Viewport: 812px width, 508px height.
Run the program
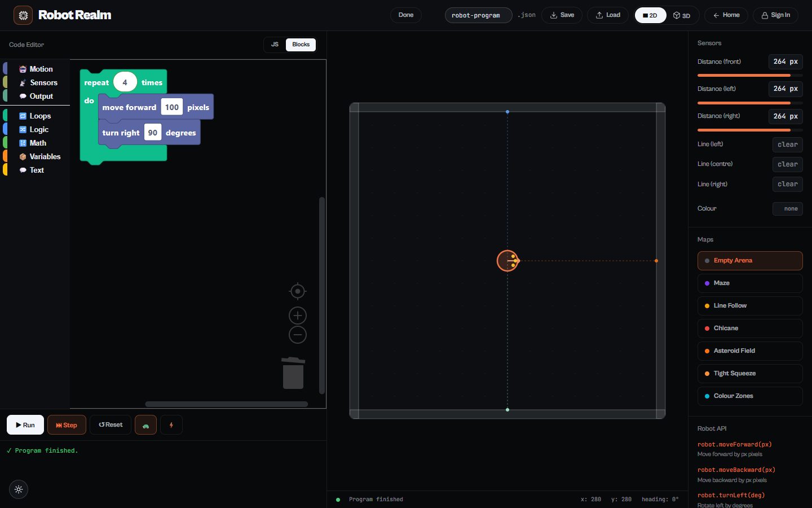coord(25,425)
